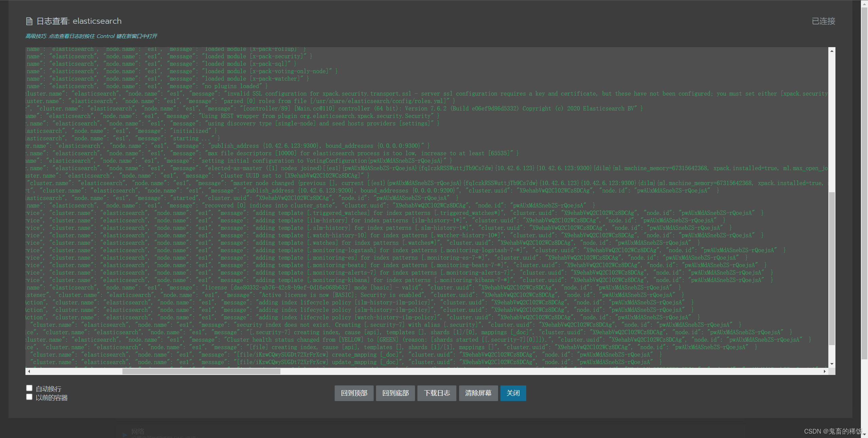The image size is (868, 438).
Task: Click log line 'parsed [0] roles from file'
Action: pos(240,101)
